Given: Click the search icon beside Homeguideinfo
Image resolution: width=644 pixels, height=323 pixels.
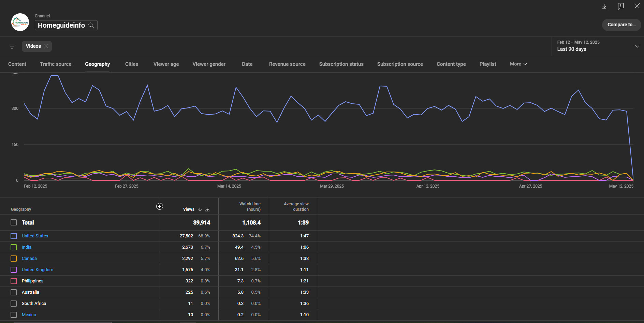Looking at the screenshot, I should click(91, 25).
